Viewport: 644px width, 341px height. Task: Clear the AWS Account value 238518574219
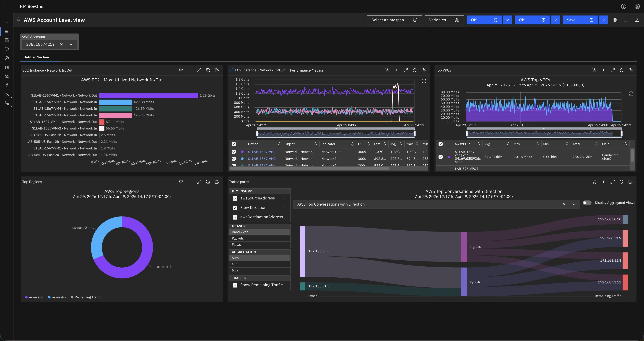click(61, 44)
